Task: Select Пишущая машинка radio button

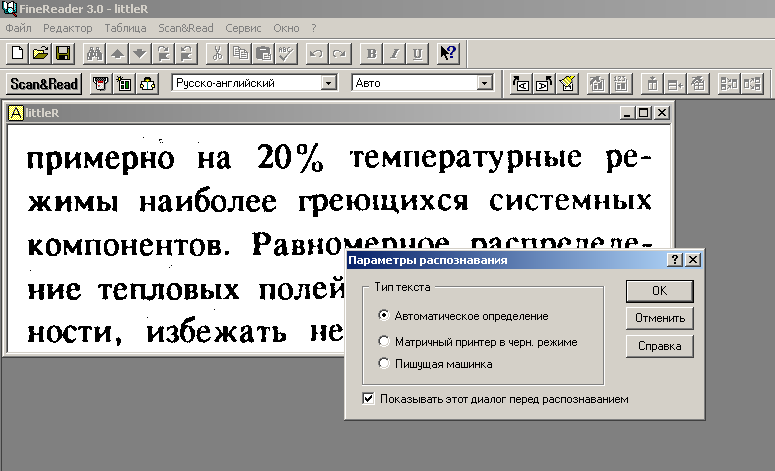Action: point(384,363)
